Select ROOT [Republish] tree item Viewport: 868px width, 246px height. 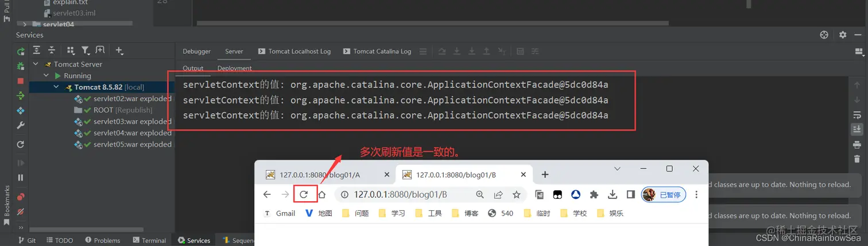pyautogui.click(x=113, y=110)
